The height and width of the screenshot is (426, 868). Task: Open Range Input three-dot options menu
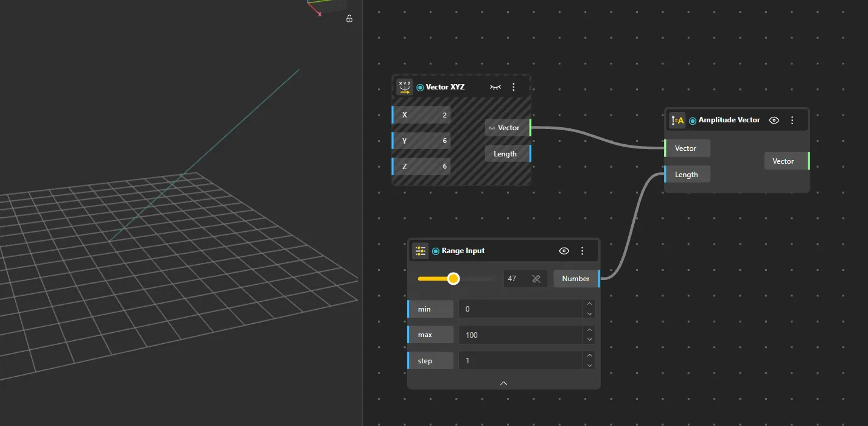click(x=582, y=251)
